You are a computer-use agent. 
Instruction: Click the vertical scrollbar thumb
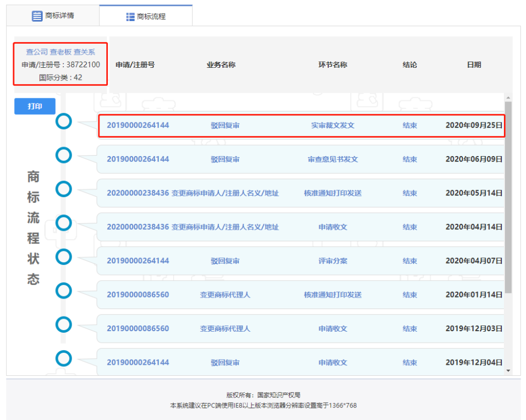(x=508, y=197)
